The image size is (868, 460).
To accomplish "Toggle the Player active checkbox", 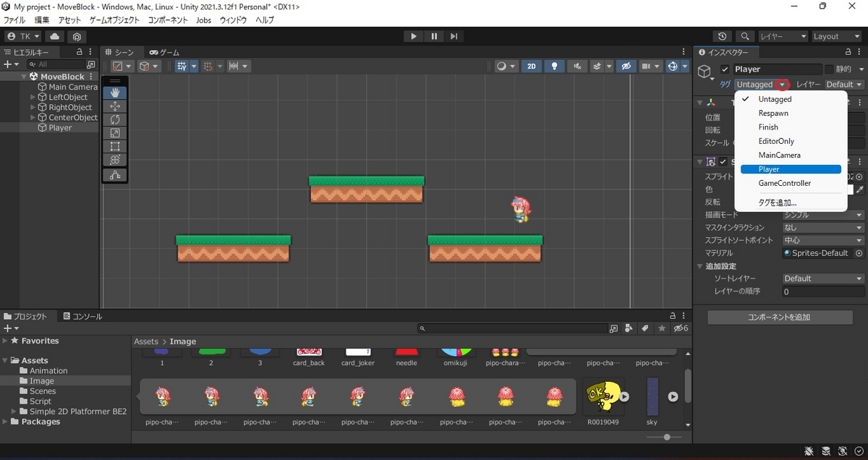I will (x=726, y=69).
